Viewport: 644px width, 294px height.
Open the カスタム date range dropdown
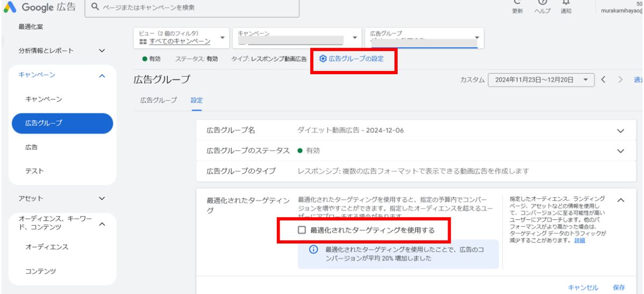[x=541, y=80]
